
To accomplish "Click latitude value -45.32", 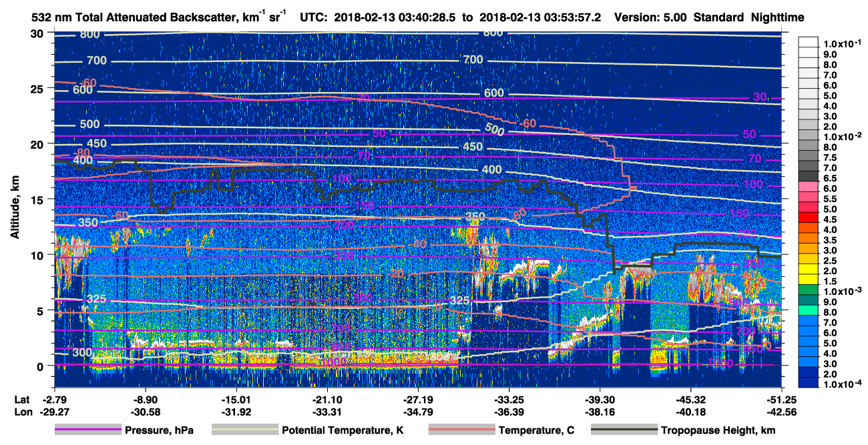I will pos(690,399).
